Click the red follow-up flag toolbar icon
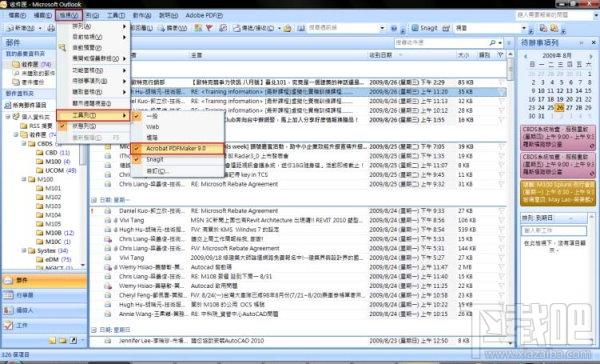The width and height of the screenshot is (600, 364). 209,28
